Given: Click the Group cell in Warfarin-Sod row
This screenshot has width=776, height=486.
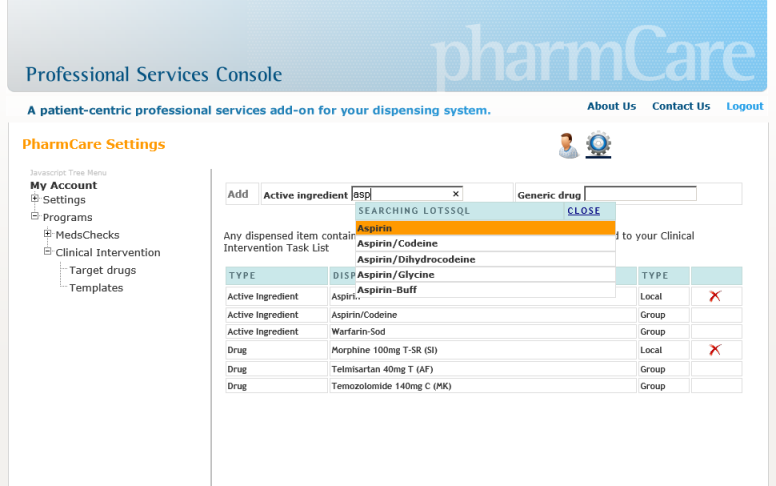Looking at the screenshot, I should tap(664, 332).
